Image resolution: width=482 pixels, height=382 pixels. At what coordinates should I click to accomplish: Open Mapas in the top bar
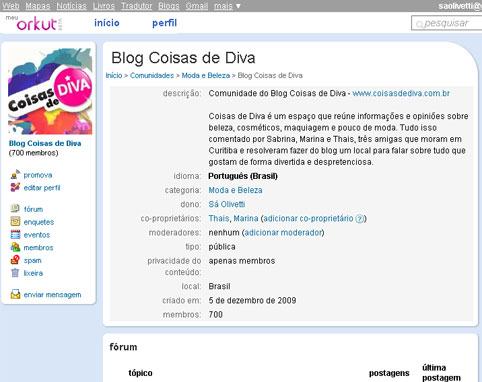[38, 6]
